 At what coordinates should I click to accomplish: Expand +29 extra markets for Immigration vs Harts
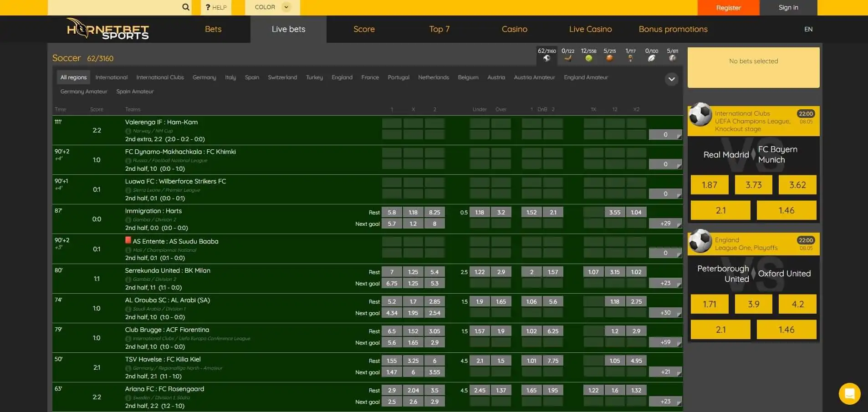pos(665,223)
